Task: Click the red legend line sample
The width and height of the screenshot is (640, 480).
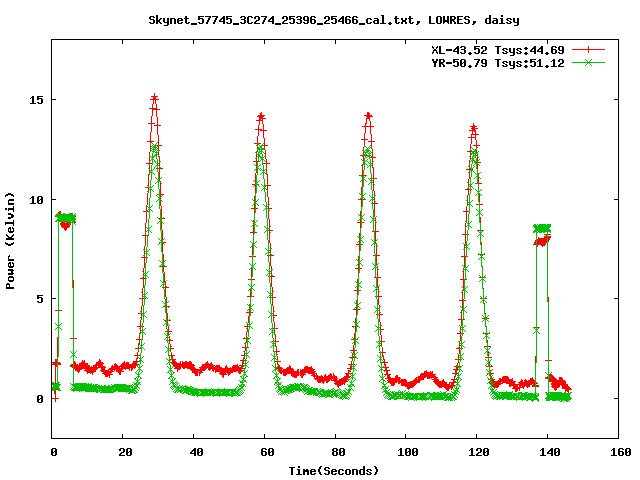Action: (x=588, y=50)
